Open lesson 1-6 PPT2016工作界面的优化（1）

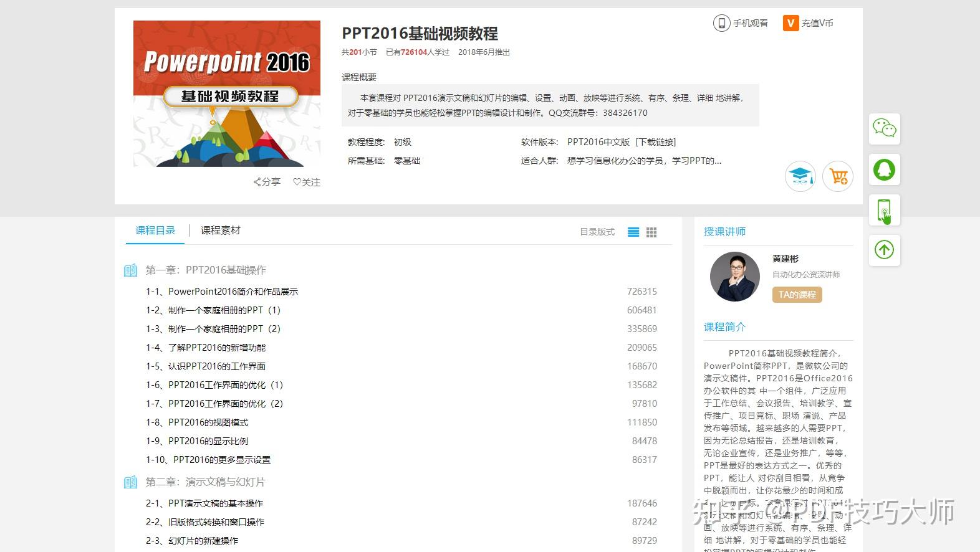pyautogui.click(x=214, y=385)
